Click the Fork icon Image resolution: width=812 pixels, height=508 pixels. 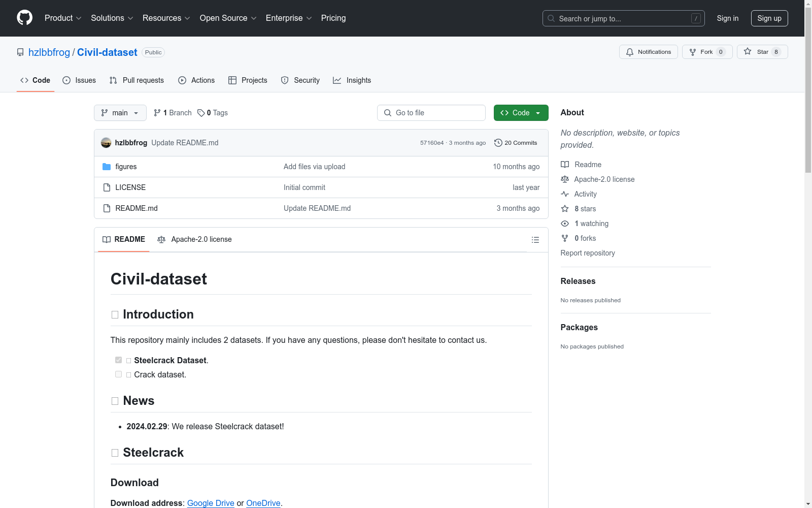[693, 52]
